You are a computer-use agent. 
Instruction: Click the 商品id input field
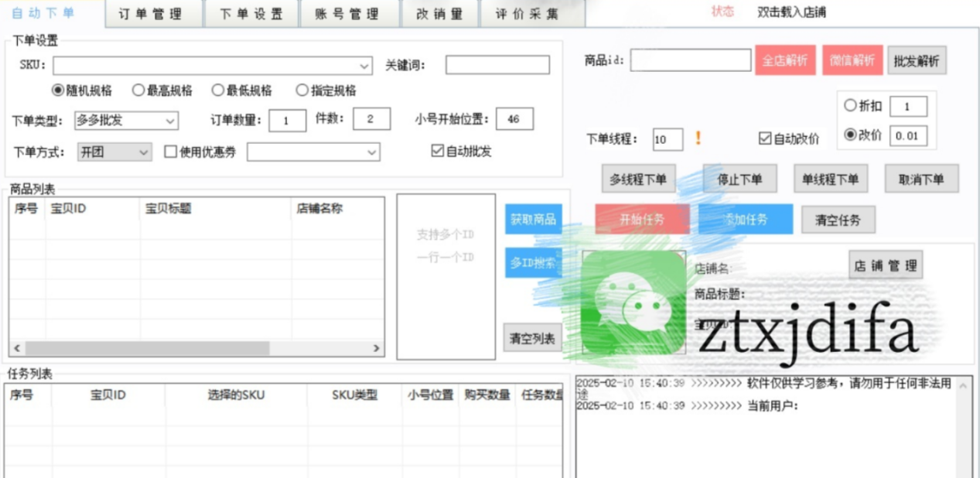[x=690, y=60]
